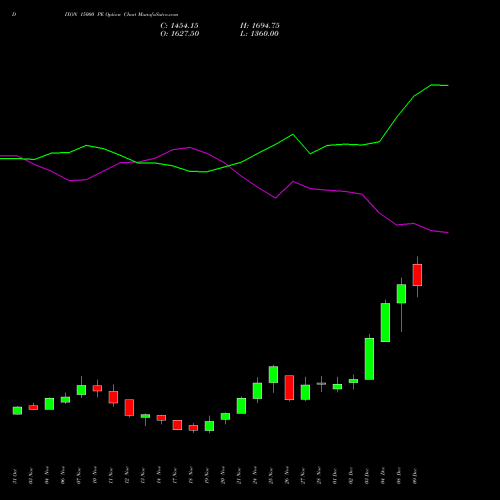This screenshot has width=500, height=500.
Task: Click the last red candlestick above 09 Dec
Action: [x=417, y=275]
